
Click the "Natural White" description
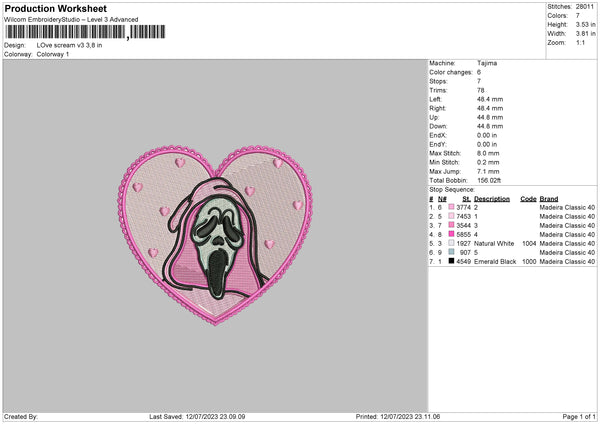coord(494,243)
